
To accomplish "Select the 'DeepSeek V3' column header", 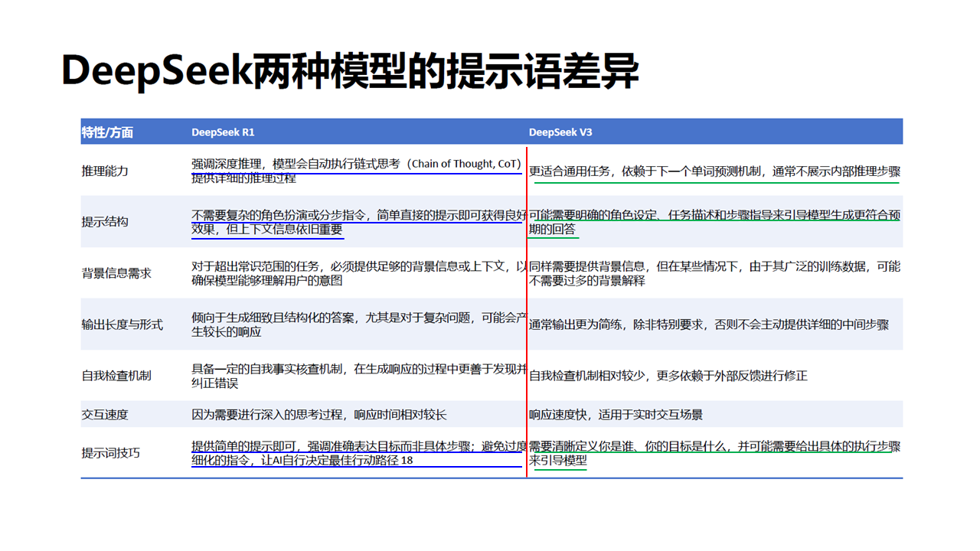I will click(x=560, y=132).
